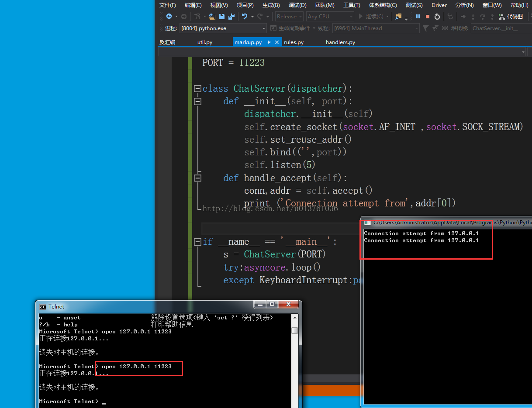The height and width of the screenshot is (408, 532).
Task: Open the process [8004] python.exe dropdown
Action: tap(223, 28)
